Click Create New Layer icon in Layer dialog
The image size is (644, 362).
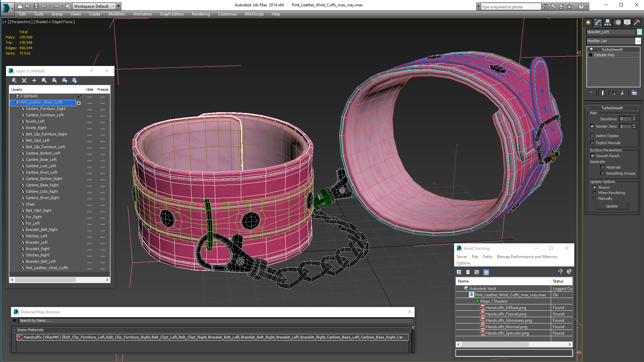(14, 80)
